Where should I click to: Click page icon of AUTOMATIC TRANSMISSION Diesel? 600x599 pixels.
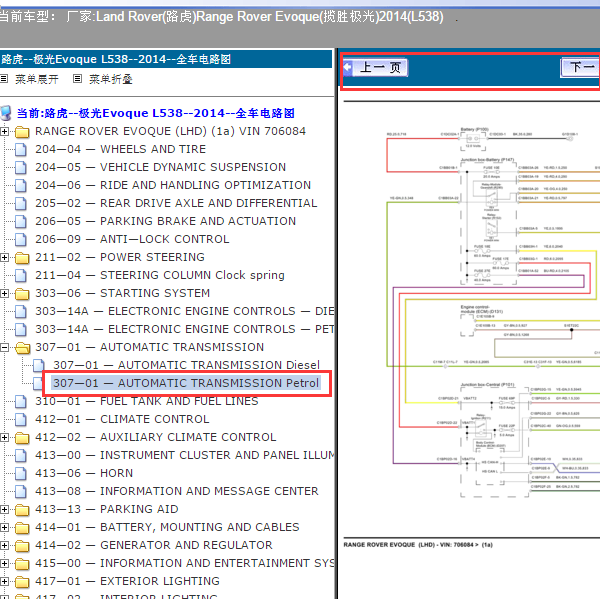tap(39, 365)
